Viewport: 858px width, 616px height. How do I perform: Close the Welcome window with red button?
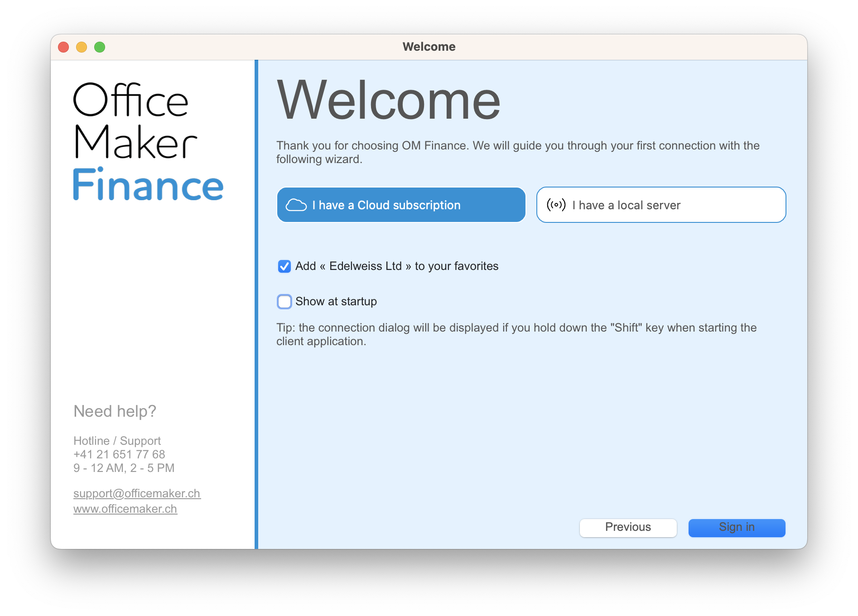click(x=63, y=47)
